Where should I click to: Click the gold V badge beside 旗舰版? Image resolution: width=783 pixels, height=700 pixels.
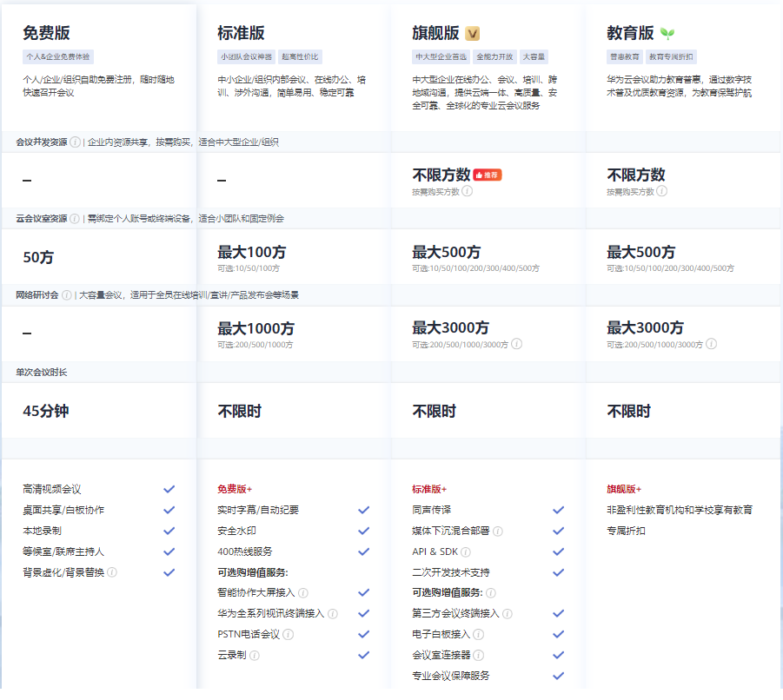473,33
